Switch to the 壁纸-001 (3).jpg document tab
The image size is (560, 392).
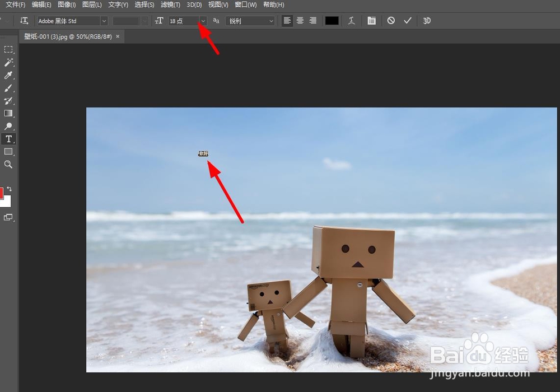coord(68,36)
